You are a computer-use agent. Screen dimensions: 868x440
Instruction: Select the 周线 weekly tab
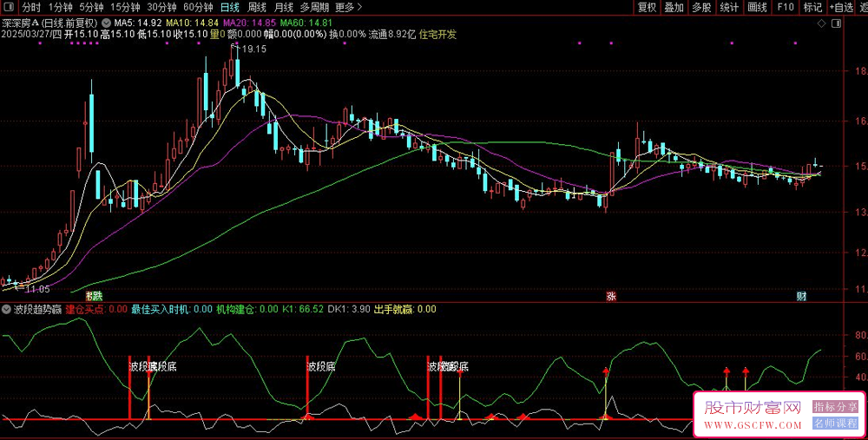coord(257,7)
